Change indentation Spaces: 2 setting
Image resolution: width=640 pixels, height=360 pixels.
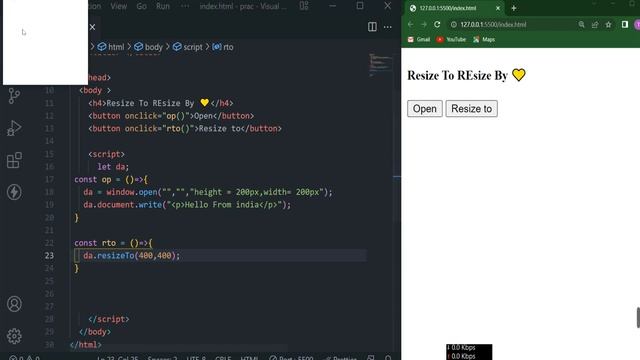pyautogui.click(x=162, y=358)
